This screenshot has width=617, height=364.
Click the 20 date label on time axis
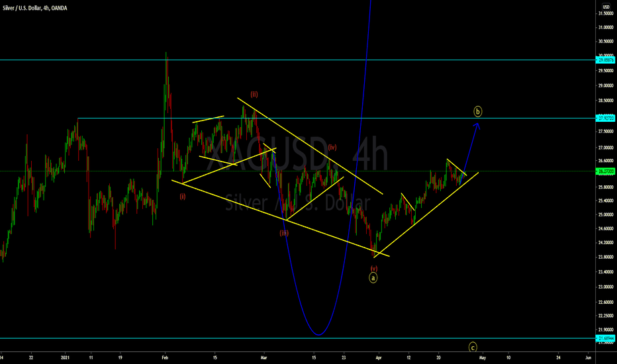[438, 357]
